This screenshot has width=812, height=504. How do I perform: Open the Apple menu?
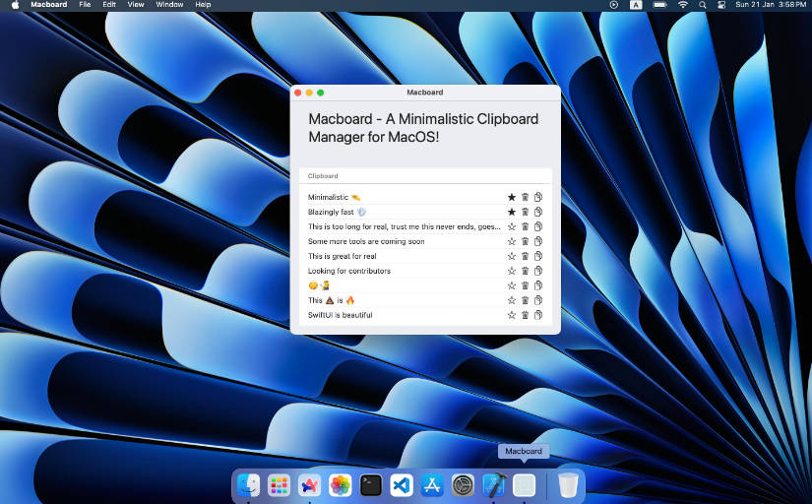[15, 5]
